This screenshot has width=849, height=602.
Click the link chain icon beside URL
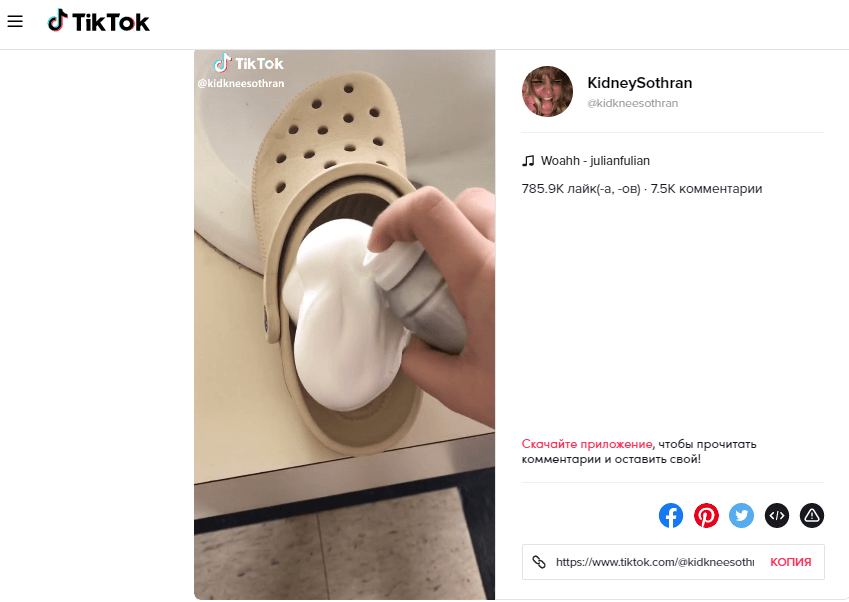point(539,562)
